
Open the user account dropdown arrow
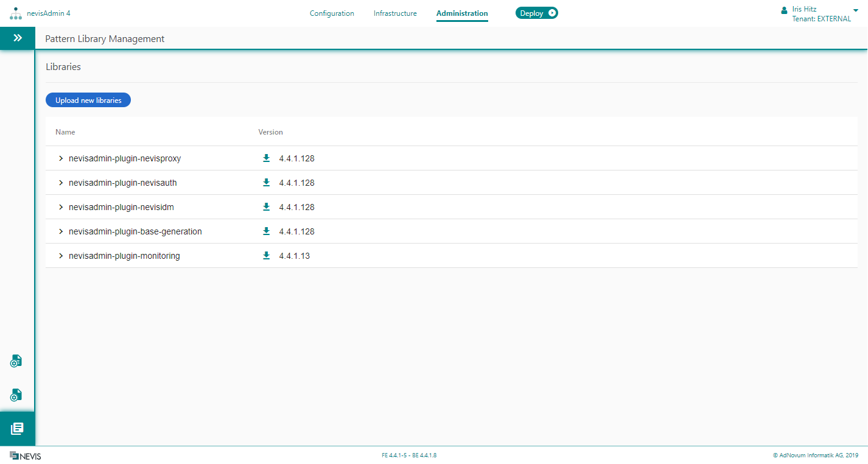point(855,10)
